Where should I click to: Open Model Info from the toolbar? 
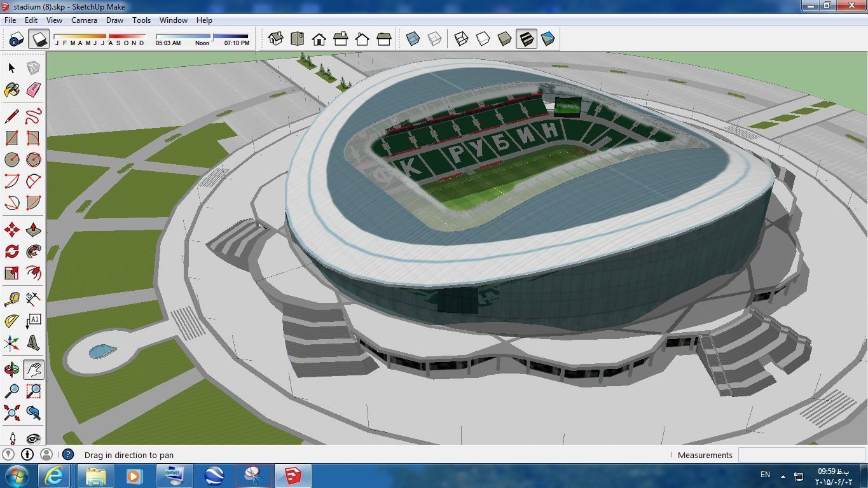point(16,39)
